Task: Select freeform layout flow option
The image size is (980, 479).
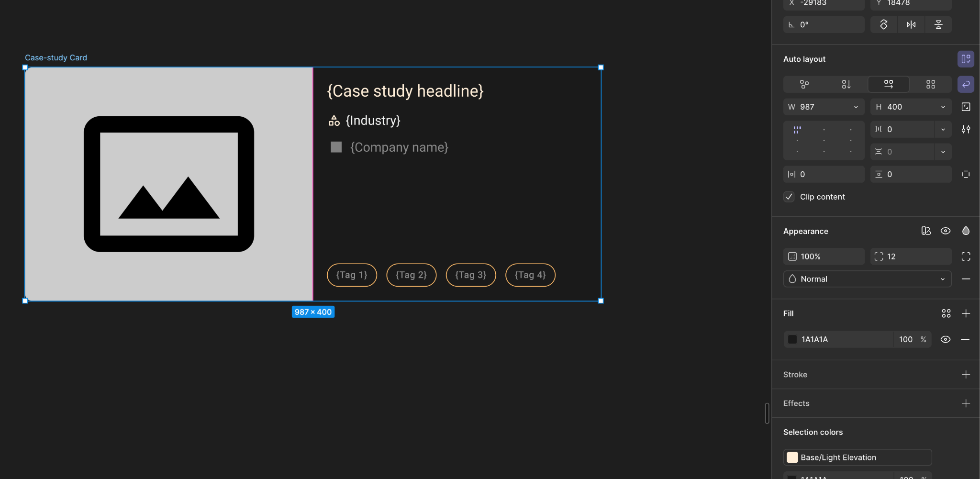Action: (804, 84)
